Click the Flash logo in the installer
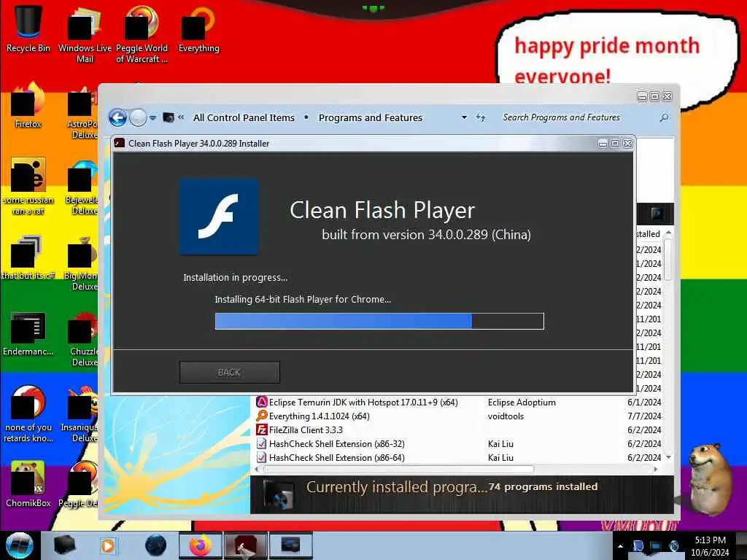747x560 pixels. tap(219, 217)
